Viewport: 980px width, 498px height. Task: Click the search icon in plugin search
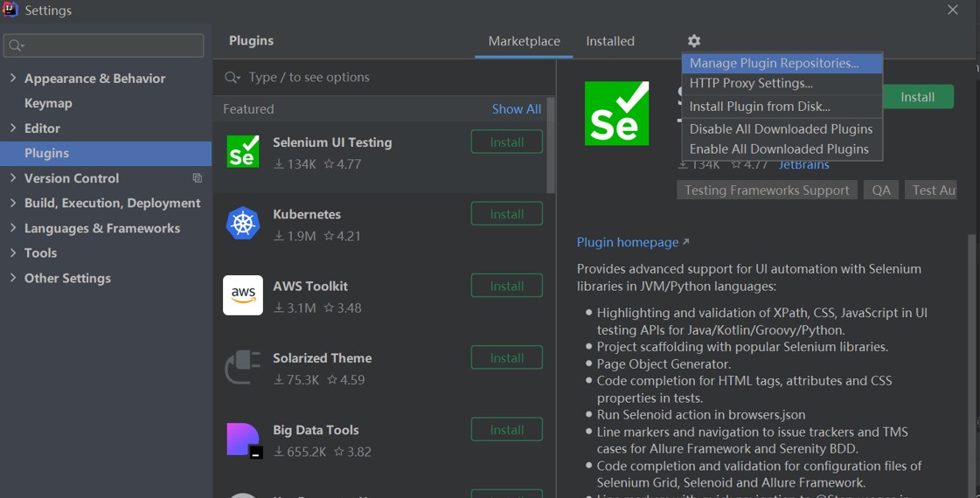[x=232, y=77]
